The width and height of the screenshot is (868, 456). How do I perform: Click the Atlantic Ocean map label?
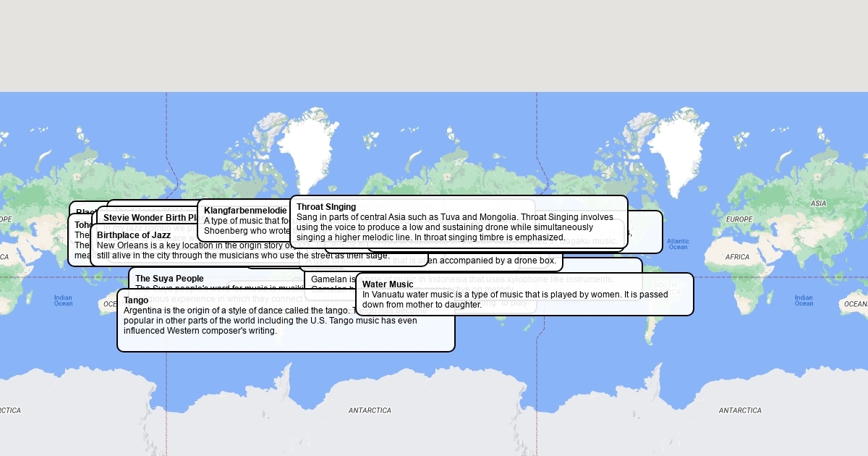click(x=678, y=244)
